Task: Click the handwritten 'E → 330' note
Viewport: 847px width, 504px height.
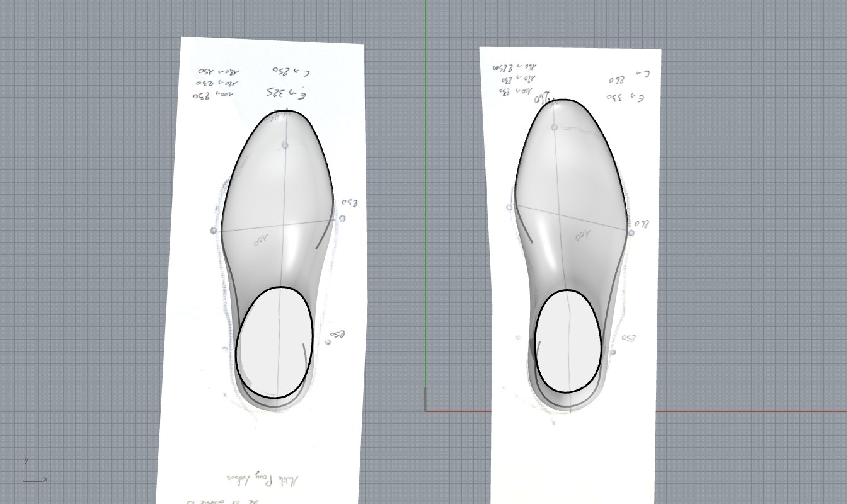Action: point(625,98)
